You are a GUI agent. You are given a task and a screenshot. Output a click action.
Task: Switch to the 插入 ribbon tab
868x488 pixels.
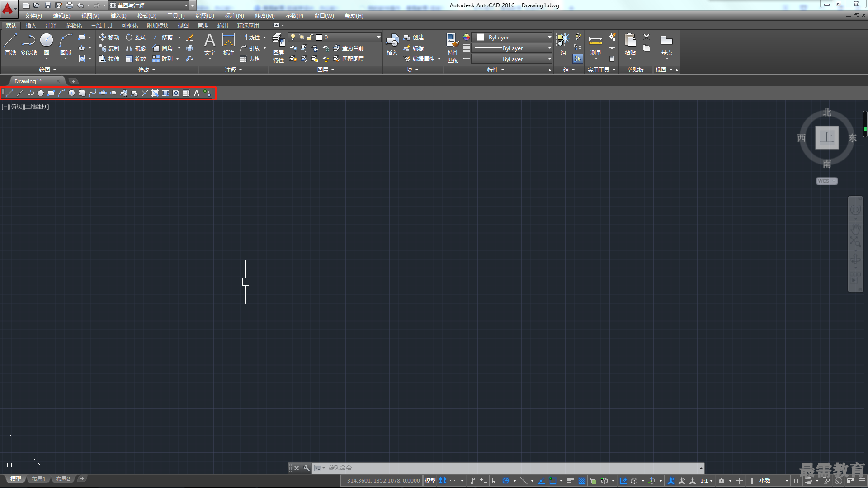click(x=31, y=26)
